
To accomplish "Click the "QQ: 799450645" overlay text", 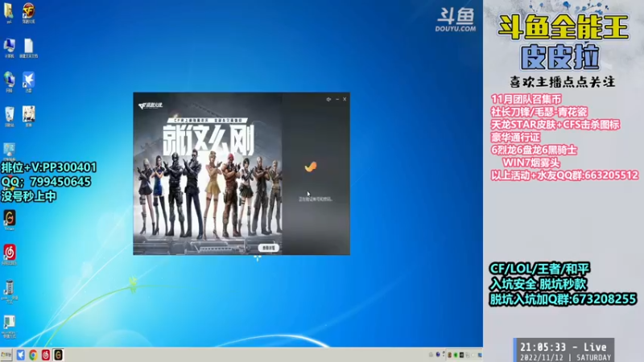I will tap(46, 182).
